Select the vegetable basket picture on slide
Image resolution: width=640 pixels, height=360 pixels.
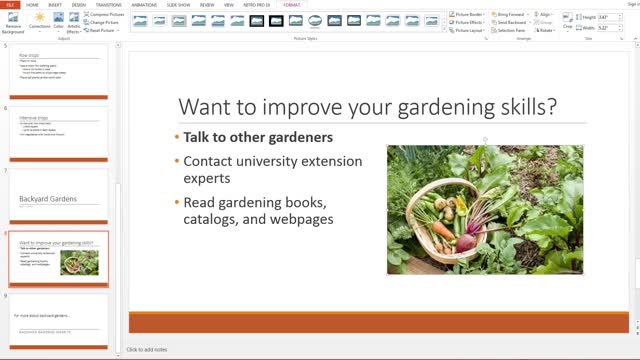485,209
